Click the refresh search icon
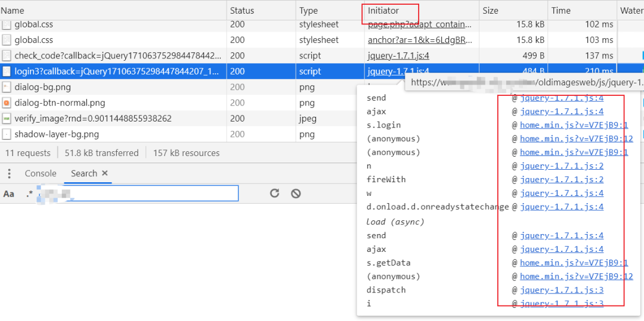This screenshot has height=321, width=644. point(274,193)
